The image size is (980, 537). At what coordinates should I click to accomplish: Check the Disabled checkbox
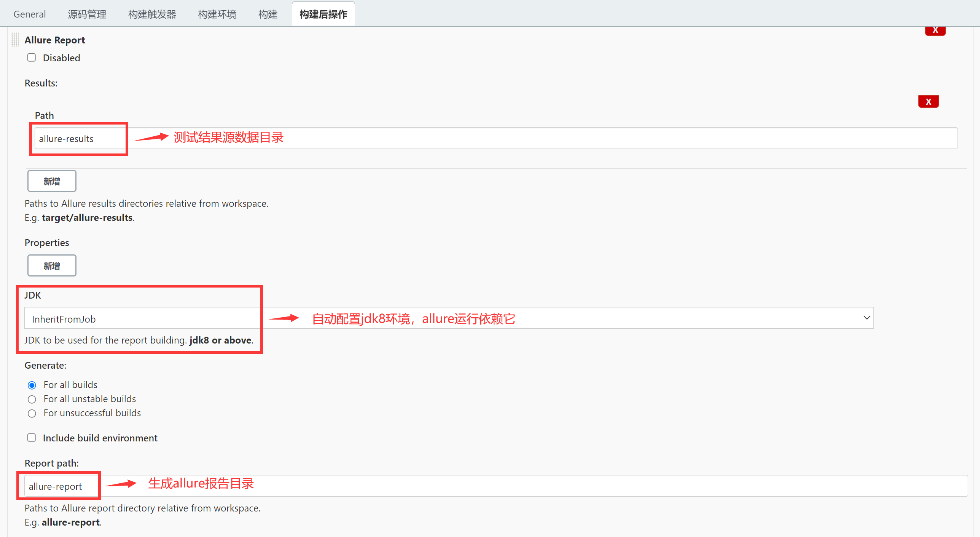click(x=32, y=58)
